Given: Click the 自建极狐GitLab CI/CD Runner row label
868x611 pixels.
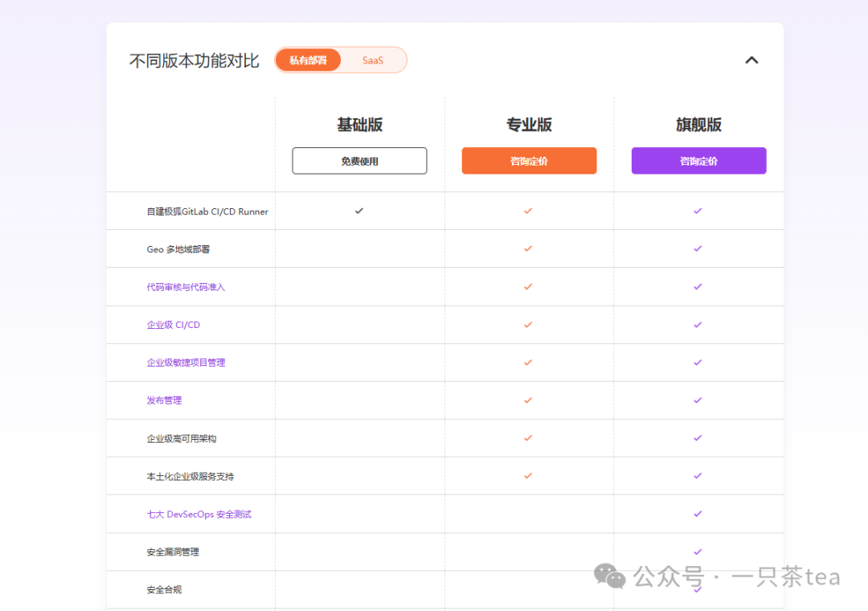Looking at the screenshot, I should (x=207, y=211).
